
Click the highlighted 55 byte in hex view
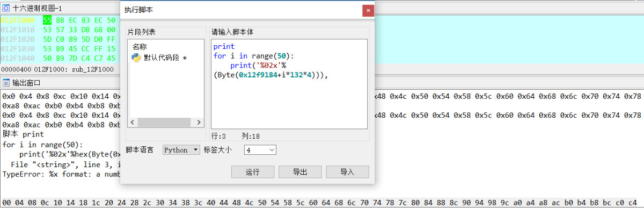47,20
